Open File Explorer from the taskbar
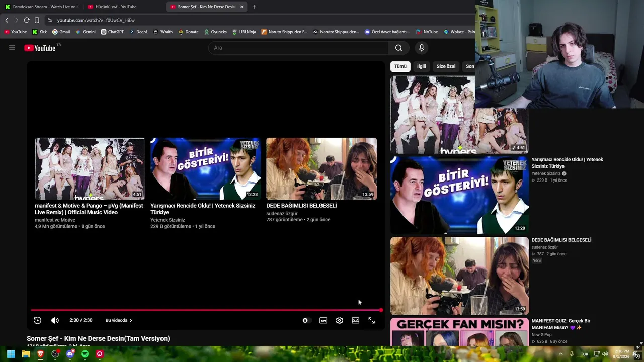The width and height of the screenshot is (644, 362). (26, 354)
